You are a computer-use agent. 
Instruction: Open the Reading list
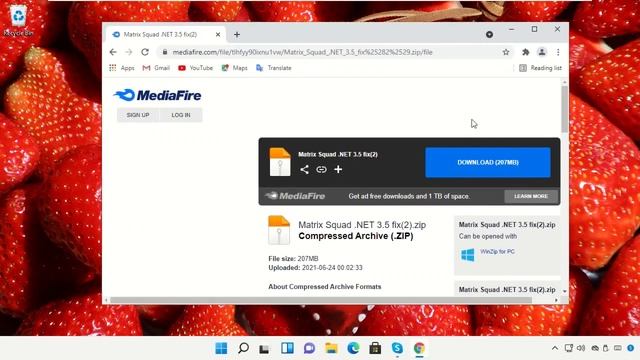[x=540, y=68]
